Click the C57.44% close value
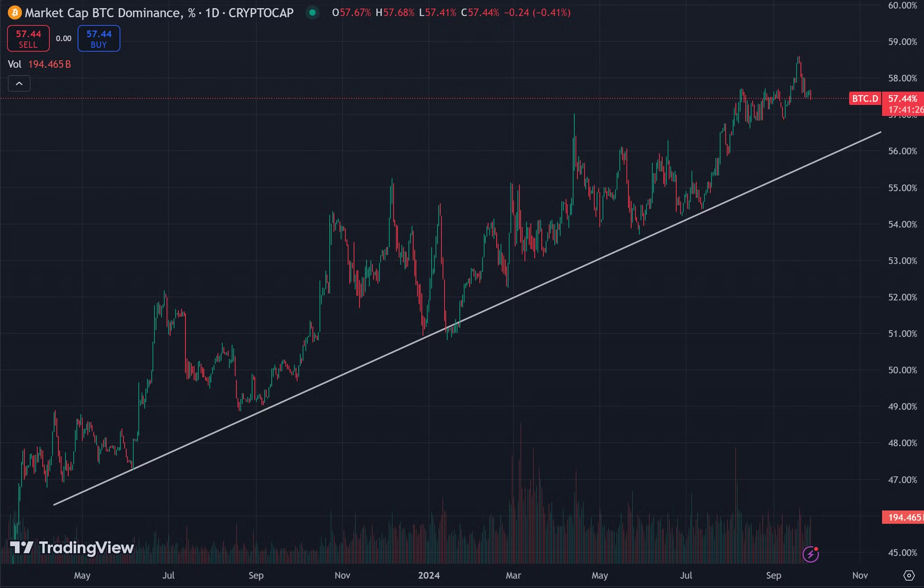This screenshot has width=924, height=588. pos(480,13)
